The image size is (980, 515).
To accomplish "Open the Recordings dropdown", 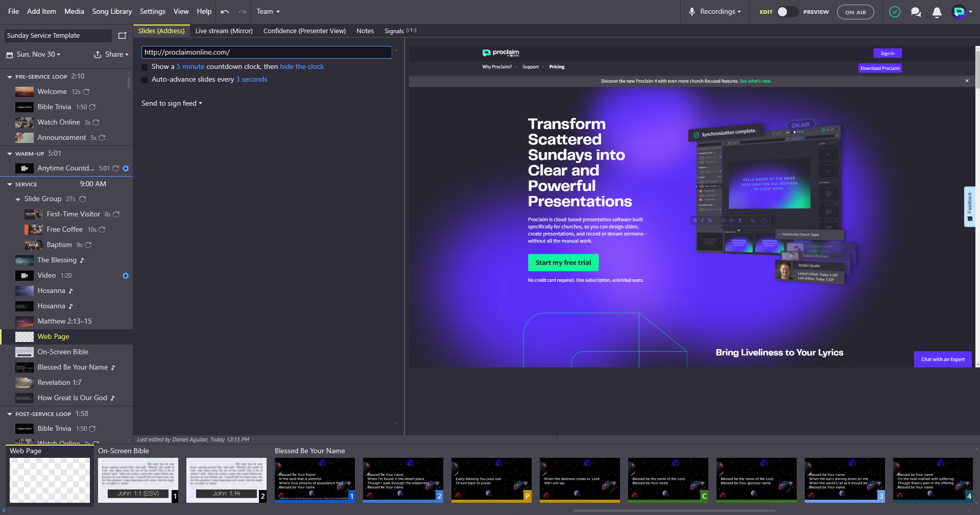I will point(720,12).
